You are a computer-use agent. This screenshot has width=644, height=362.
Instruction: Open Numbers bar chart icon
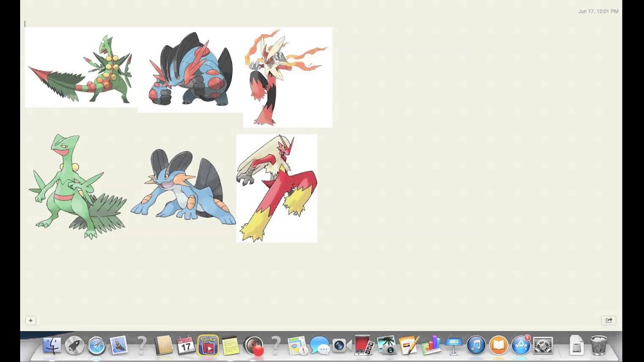(431, 345)
